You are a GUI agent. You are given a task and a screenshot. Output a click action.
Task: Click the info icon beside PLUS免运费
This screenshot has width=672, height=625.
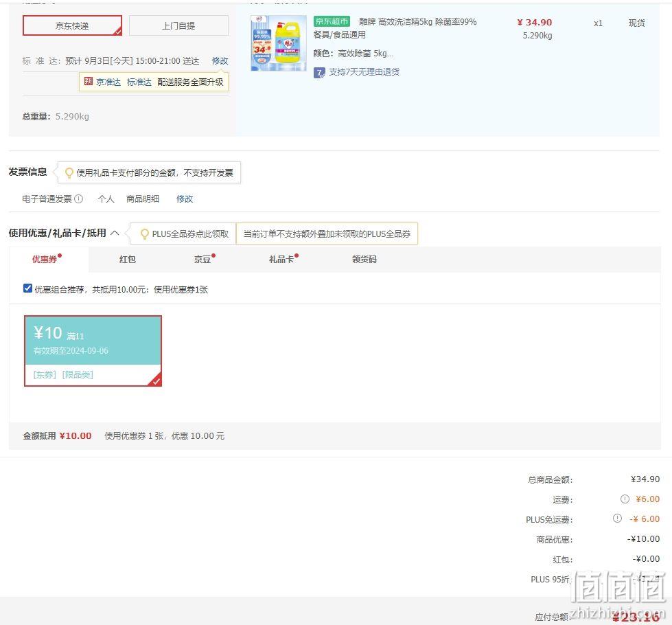617,518
